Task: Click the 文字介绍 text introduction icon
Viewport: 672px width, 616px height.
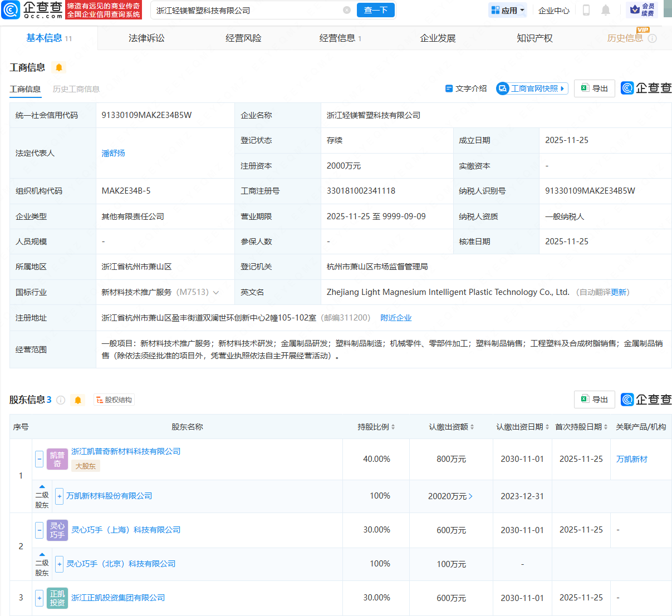Action: pyautogui.click(x=449, y=88)
